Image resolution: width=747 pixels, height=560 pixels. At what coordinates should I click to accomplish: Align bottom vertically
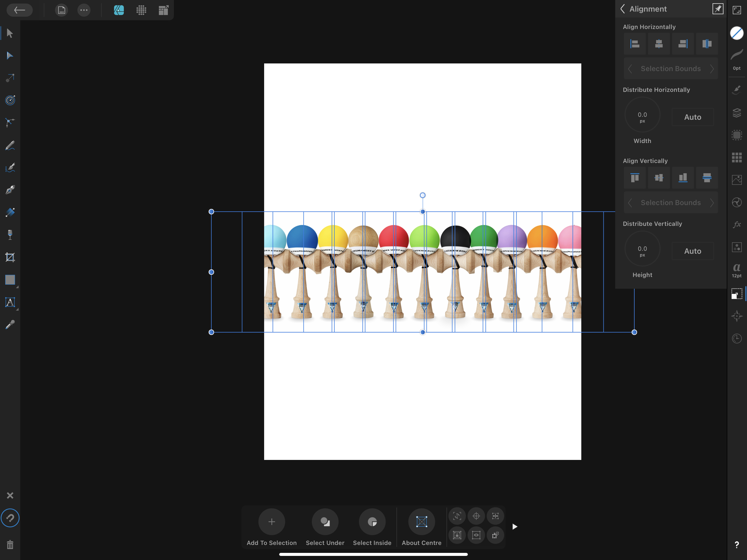pos(683,178)
